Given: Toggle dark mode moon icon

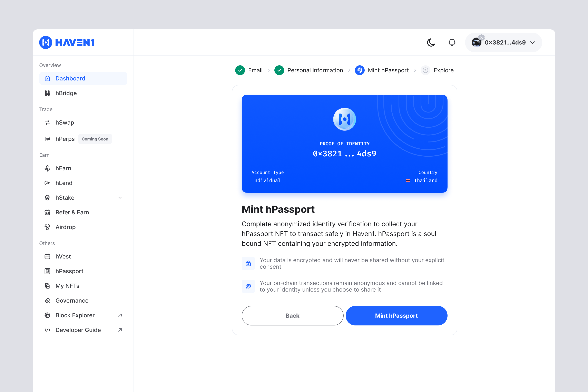Looking at the screenshot, I should tap(431, 42).
